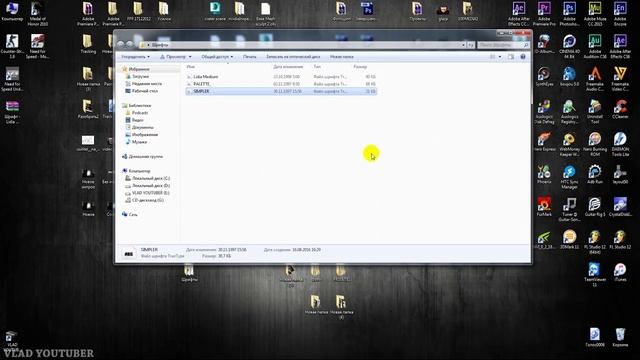
Task: Select boujou 5.0 desktop icon
Action: tap(569, 77)
